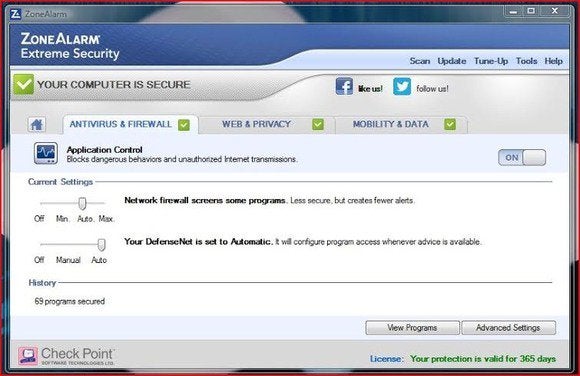The image size is (580, 376).
Task: Open the Tune-Up menu
Action: point(491,61)
